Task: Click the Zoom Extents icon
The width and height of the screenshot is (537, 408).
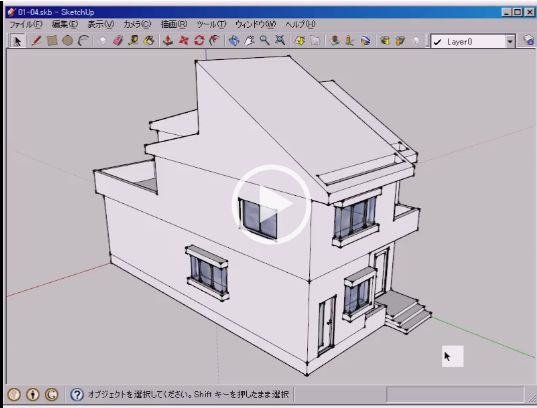Action: [280, 41]
